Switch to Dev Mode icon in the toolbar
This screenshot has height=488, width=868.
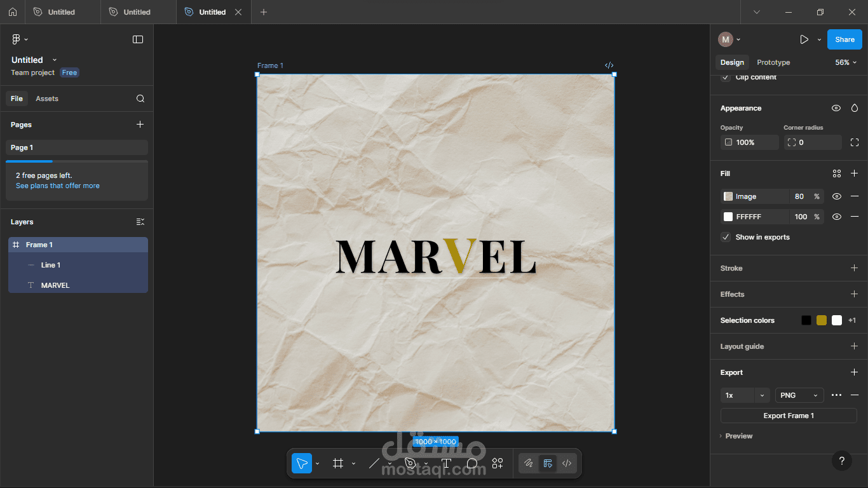click(567, 463)
